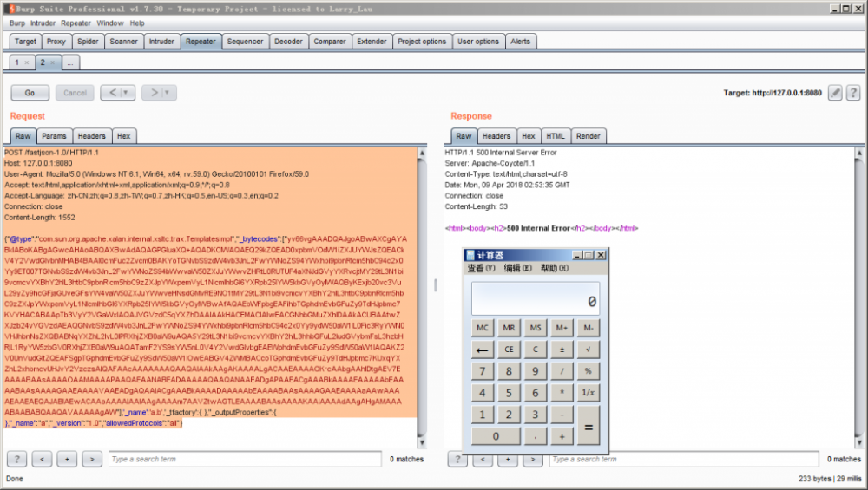Open the Project options tab
This screenshot has width=868, height=490.
click(x=422, y=42)
